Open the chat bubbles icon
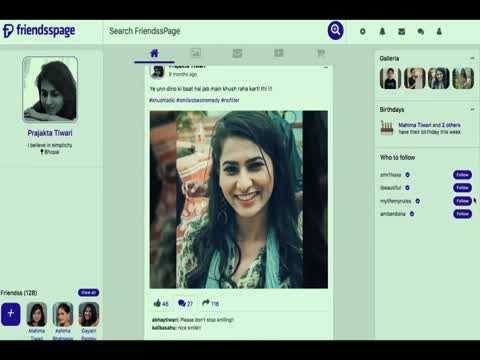480x360 pixels. click(421, 31)
